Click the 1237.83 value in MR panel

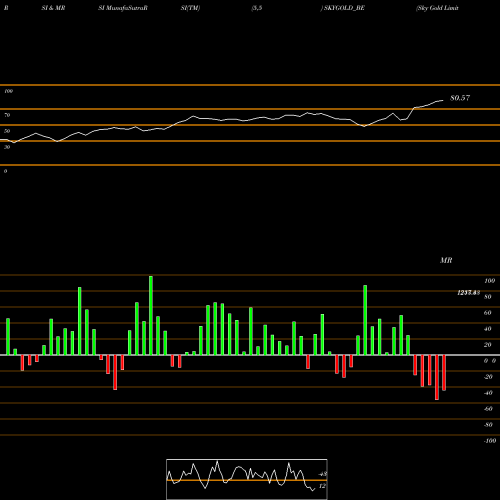pos(468,293)
